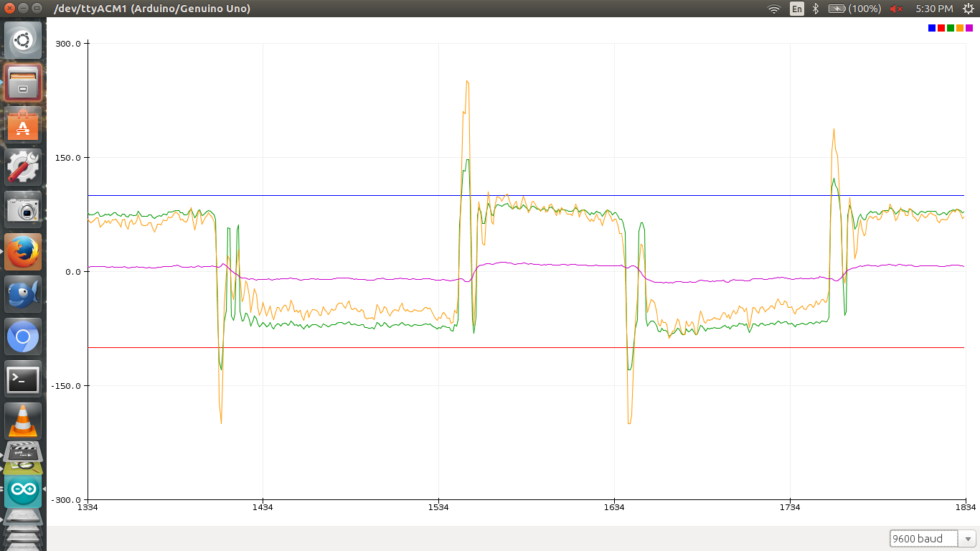Launch VLC media player from launcher
The image size is (980, 551).
[x=23, y=421]
